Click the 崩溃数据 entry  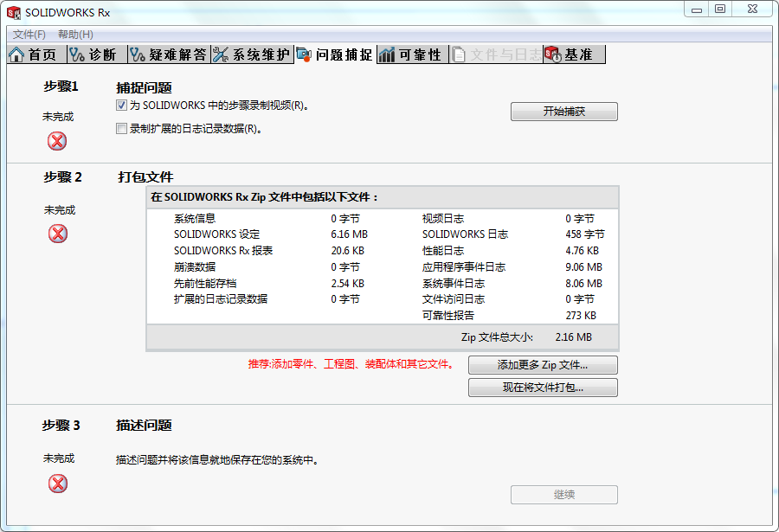(195, 267)
